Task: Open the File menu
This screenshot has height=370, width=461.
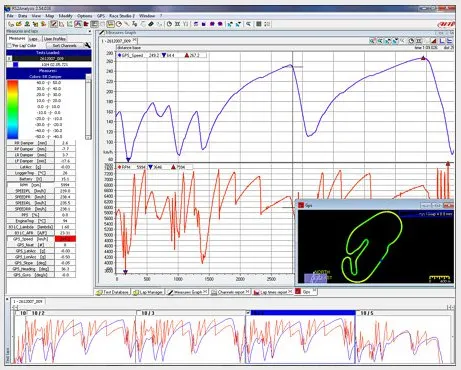Action: 10,16
